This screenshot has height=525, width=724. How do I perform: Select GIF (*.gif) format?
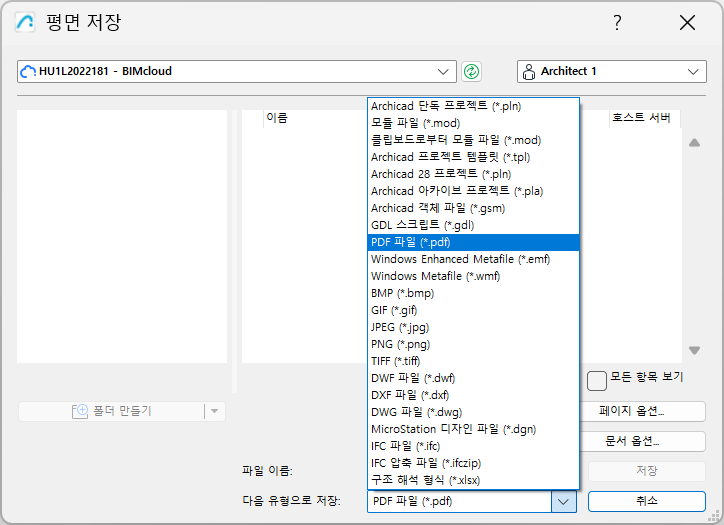click(x=473, y=310)
